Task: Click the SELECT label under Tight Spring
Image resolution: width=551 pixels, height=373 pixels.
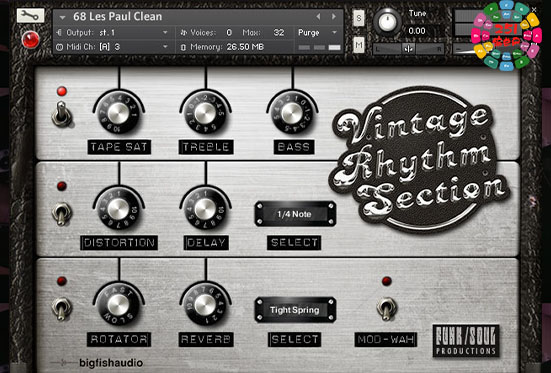Action: [294, 339]
